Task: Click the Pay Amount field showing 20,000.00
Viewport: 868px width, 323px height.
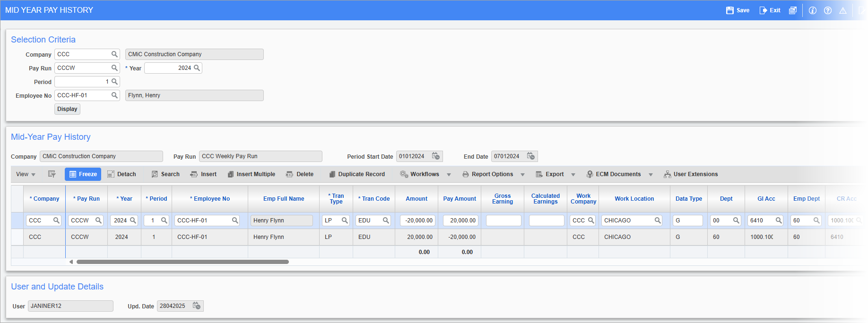Action: click(x=460, y=221)
